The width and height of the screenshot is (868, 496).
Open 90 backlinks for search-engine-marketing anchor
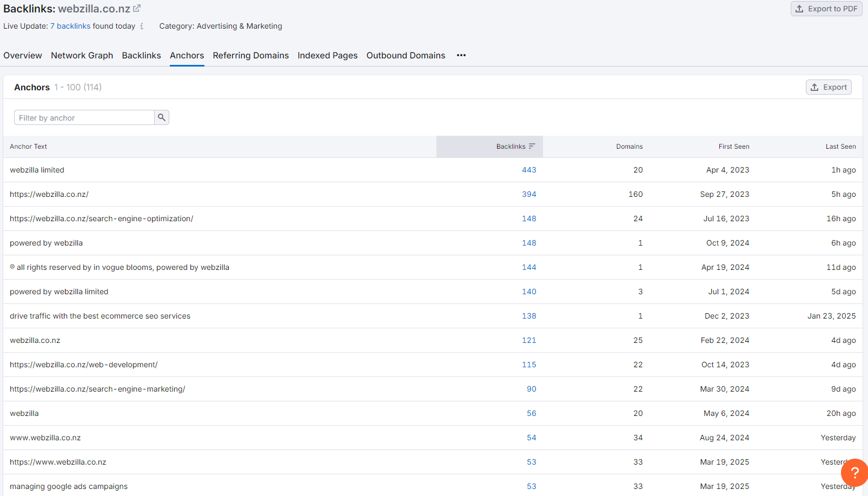click(x=532, y=389)
